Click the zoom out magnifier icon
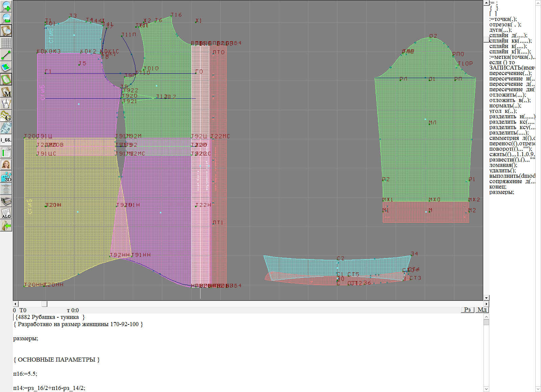541x392 pixels. 6,18
